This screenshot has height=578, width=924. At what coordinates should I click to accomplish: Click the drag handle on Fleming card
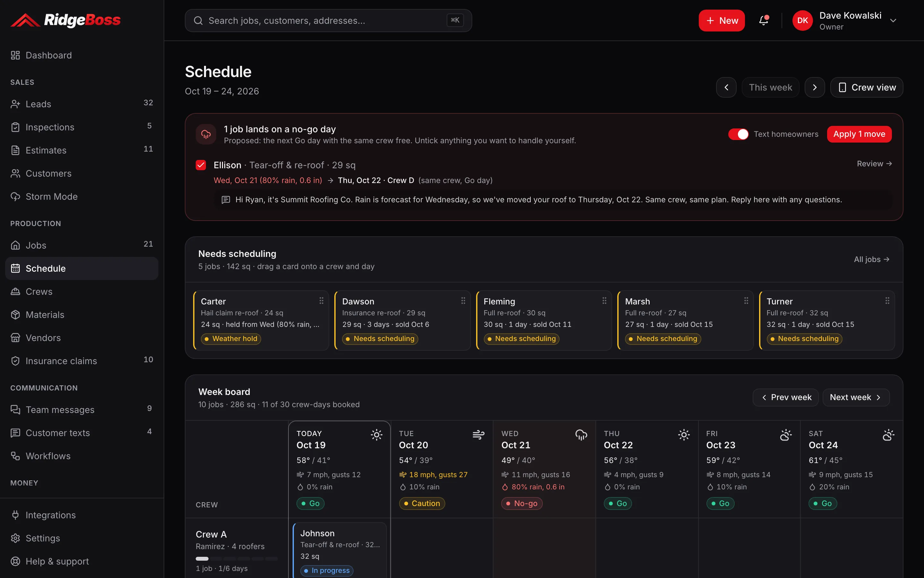(x=604, y=301)
